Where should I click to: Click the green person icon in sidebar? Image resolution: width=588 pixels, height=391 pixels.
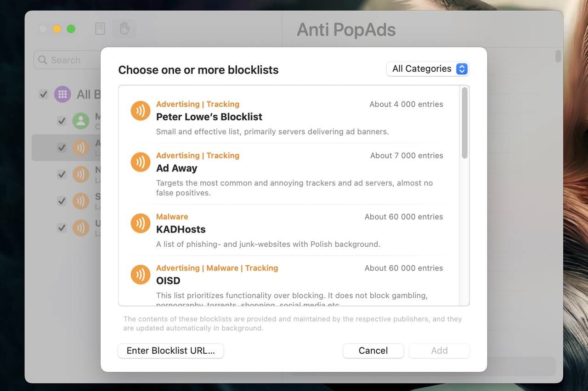(81, 121)
